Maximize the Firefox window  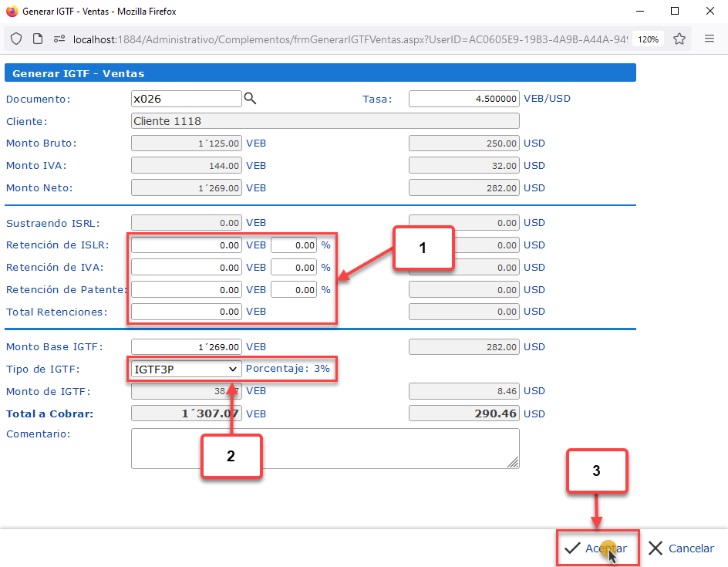(x=675, y=11)
